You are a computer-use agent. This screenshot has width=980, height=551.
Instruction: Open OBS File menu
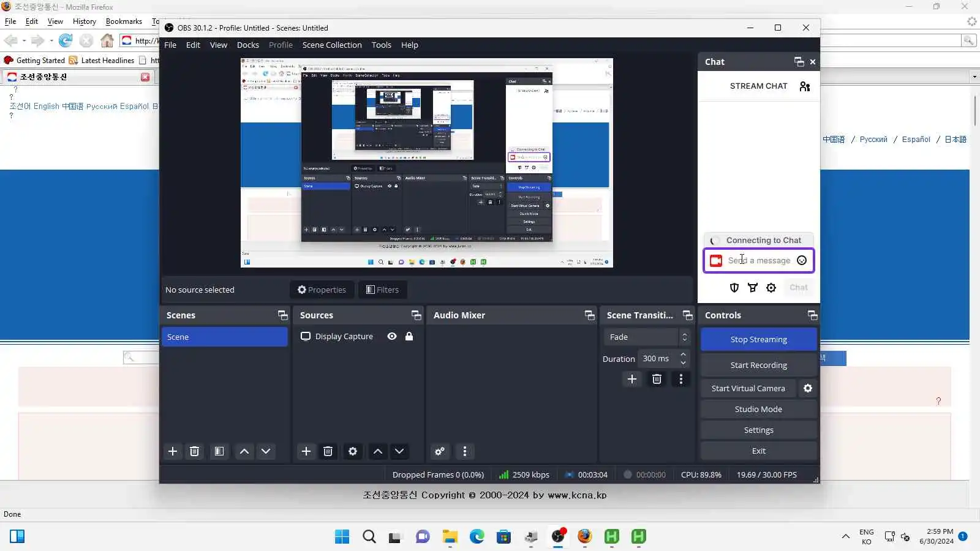[170, 45]
